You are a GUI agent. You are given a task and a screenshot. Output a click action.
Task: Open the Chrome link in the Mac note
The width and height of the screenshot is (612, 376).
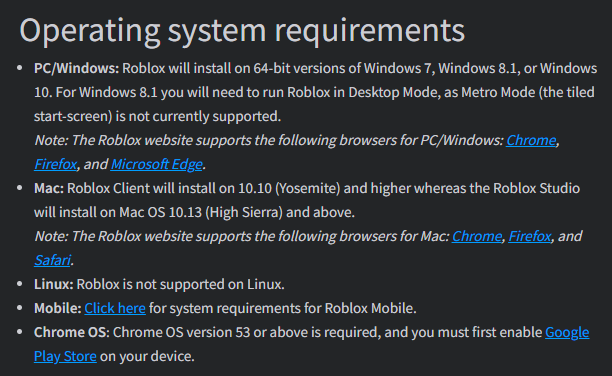(477, 236)
